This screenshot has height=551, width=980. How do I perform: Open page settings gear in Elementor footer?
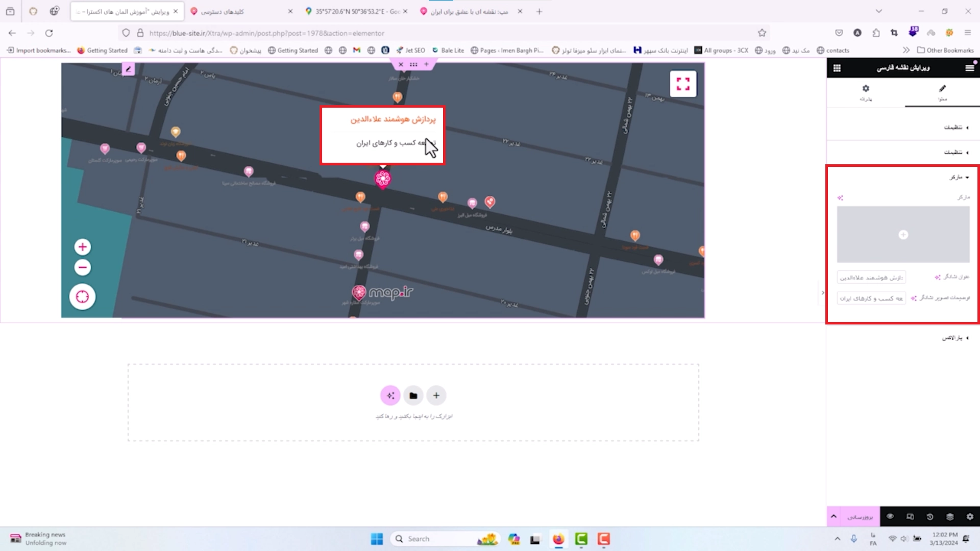[970, 517]
